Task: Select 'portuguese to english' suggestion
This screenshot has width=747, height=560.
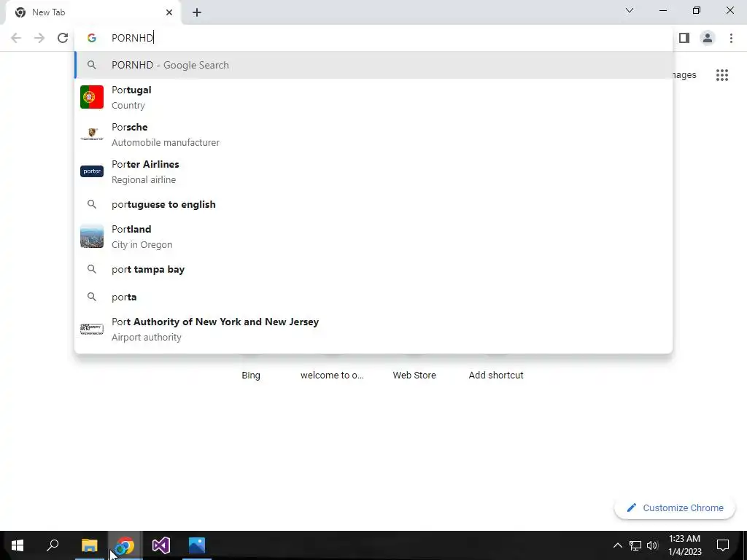Action: point(373,204)
